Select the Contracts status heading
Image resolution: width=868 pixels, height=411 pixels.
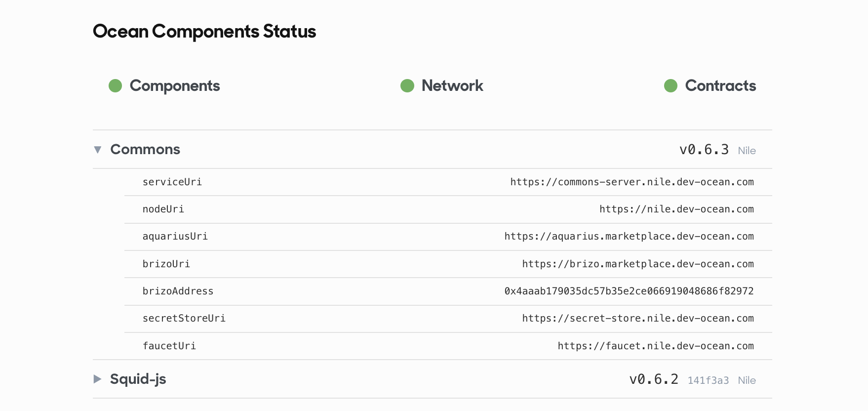tap(720, 85)
